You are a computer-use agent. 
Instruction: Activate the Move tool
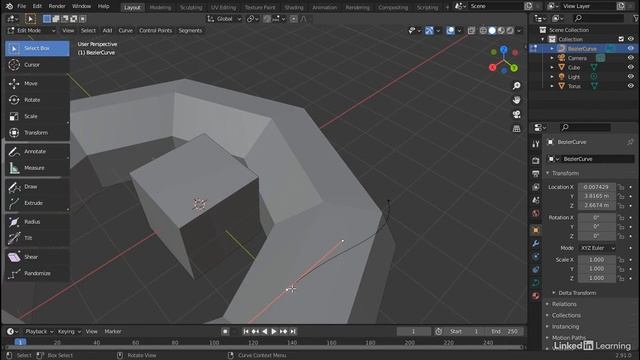click(x=37, y=83)
